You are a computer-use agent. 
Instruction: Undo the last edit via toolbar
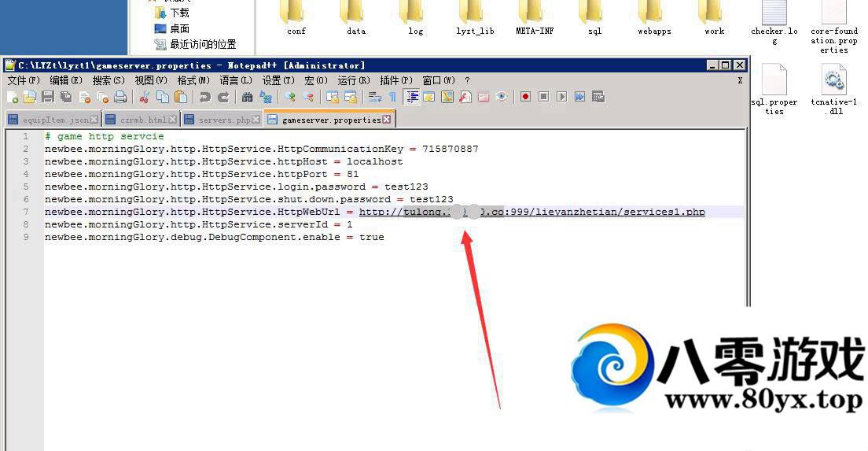(204, 97)
